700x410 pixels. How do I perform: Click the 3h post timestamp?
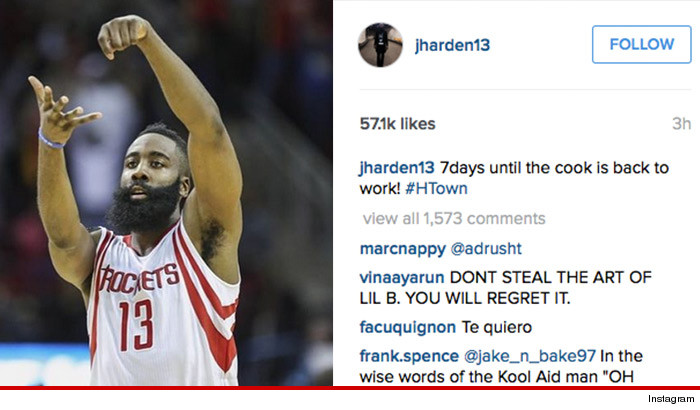[x=681, y=124]
